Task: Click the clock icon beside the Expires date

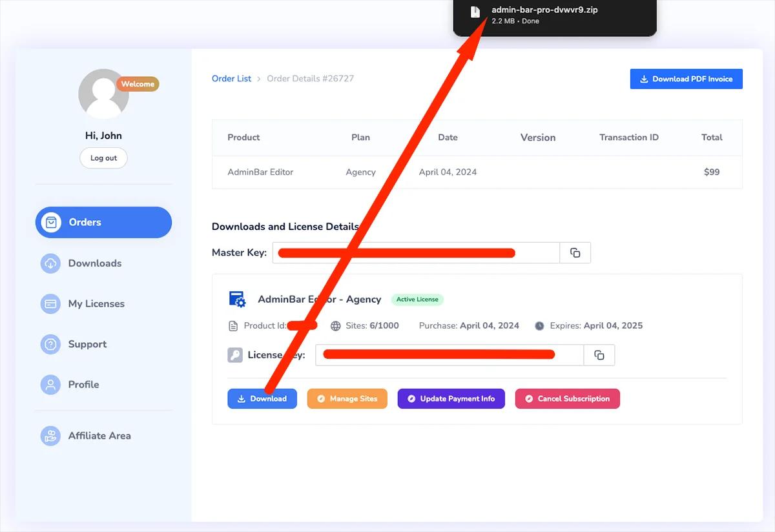Action: tap(539, 325)
